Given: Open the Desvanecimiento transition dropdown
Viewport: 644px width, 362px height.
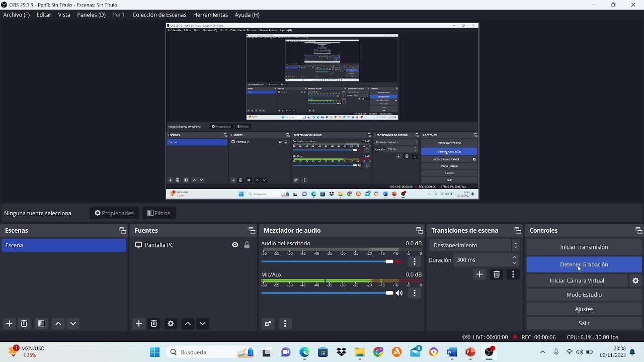Looking at the screenshot, I should 473,245.
